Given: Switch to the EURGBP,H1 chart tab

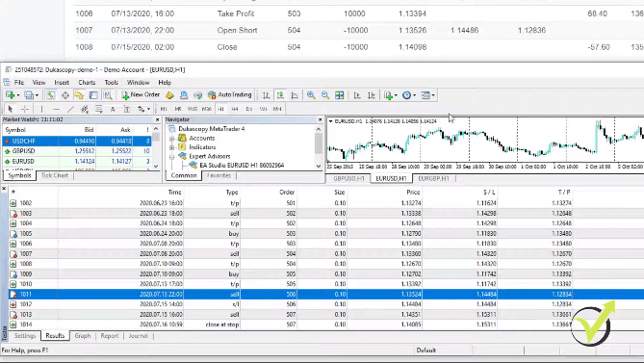Looking at the screenshot, I should pyautogui.click(x=434, y=179).
